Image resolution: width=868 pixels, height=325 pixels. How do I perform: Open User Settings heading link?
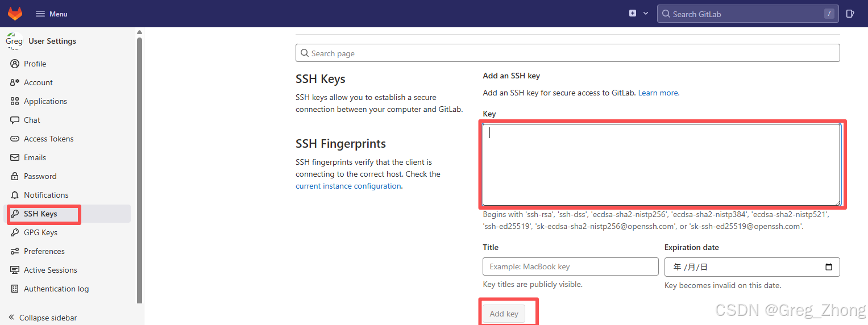point(52,41)
